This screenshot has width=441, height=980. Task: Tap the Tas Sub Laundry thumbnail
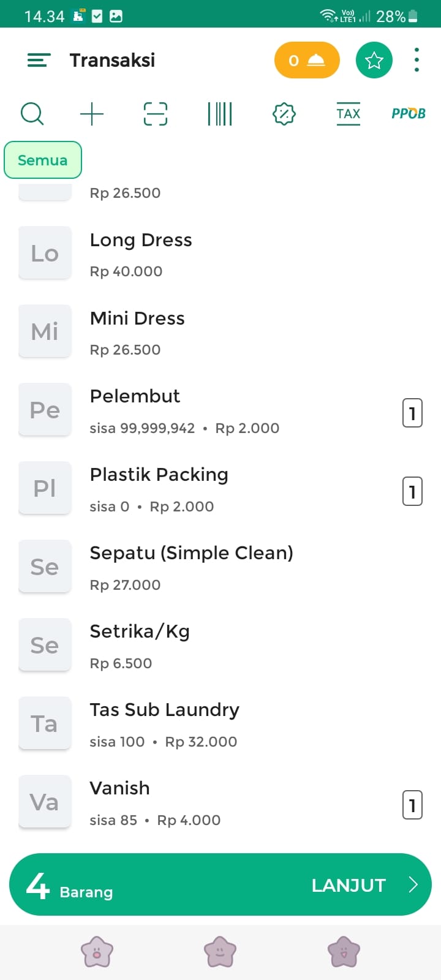click(x=45, y=723)
